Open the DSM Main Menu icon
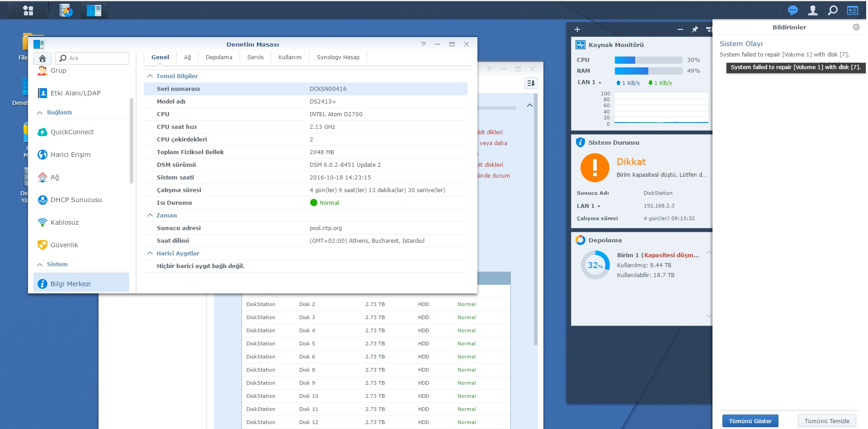This screenshot has height=429, width=868. (x=28, y=10)
